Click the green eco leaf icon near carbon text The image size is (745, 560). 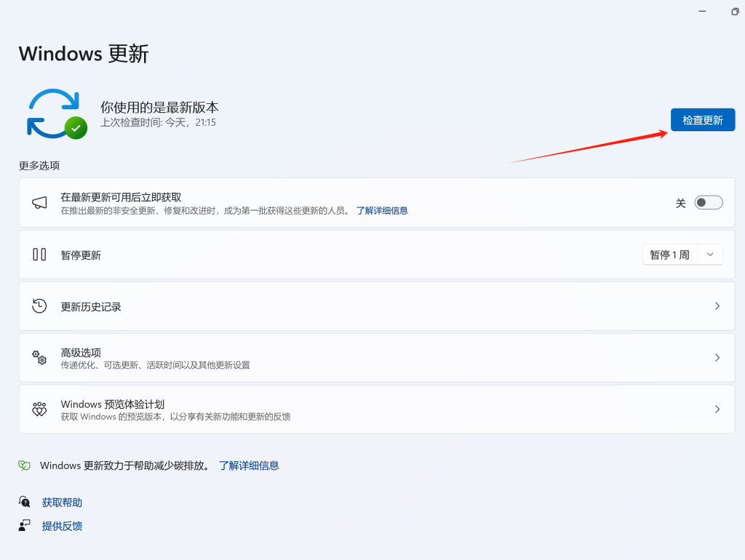pos(23,465)
